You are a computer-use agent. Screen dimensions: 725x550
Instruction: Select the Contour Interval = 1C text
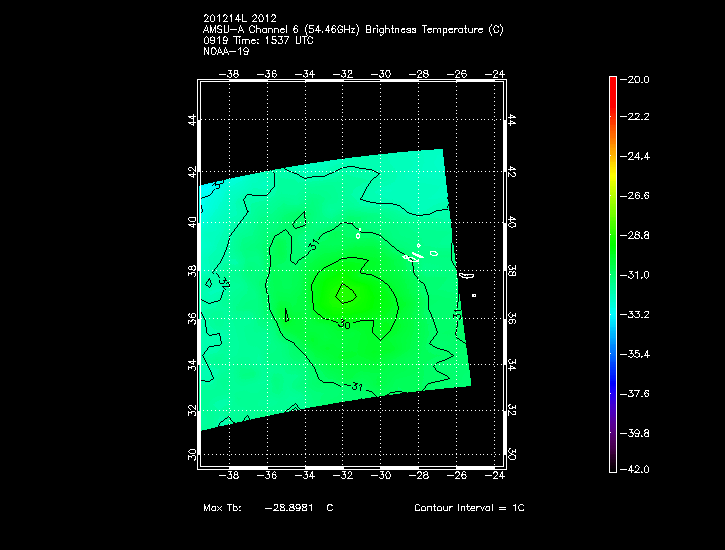[x=469, y=508]
